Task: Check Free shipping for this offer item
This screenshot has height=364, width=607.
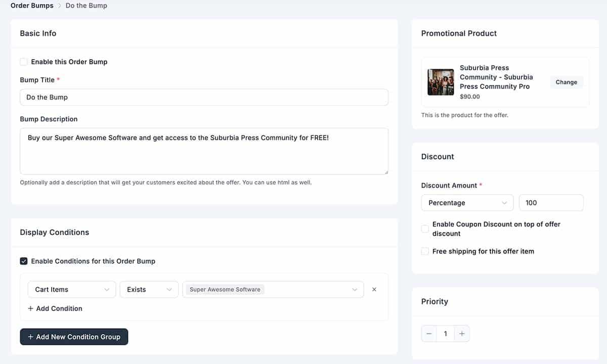Action: pos(425,251)
